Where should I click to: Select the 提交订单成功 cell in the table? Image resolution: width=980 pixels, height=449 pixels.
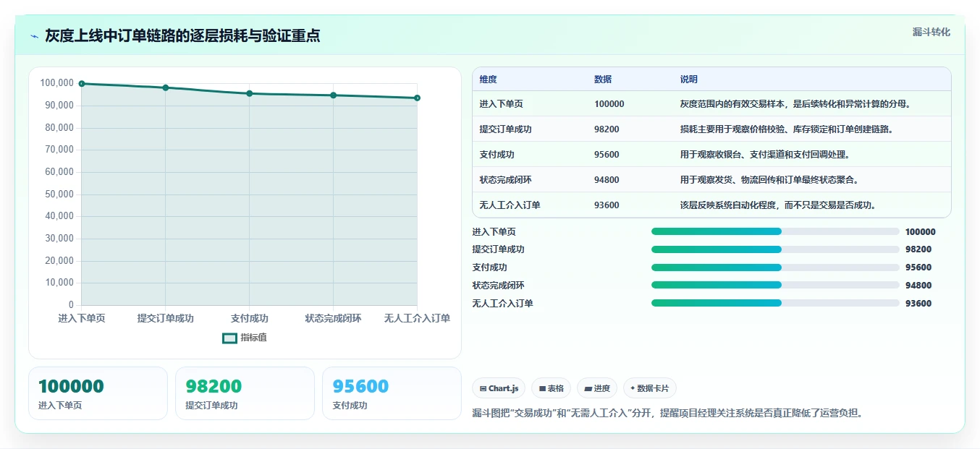(505, 129)
